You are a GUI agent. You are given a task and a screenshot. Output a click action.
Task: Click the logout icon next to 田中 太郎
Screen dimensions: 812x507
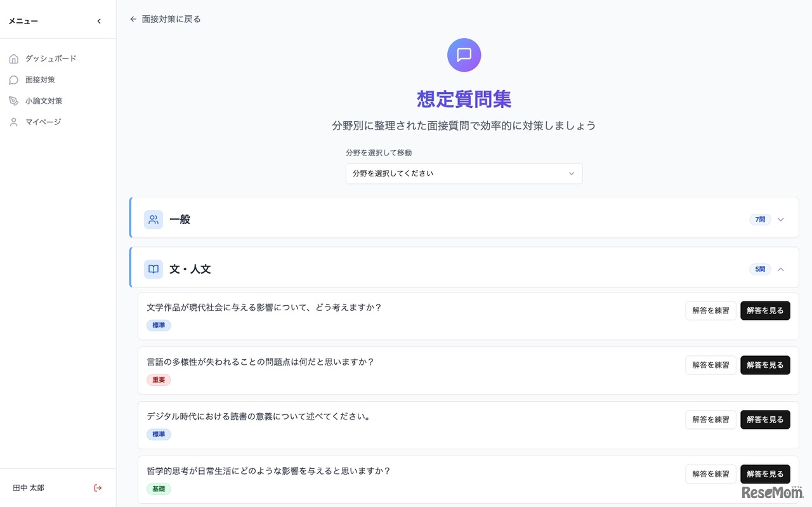tap(98, 487)
